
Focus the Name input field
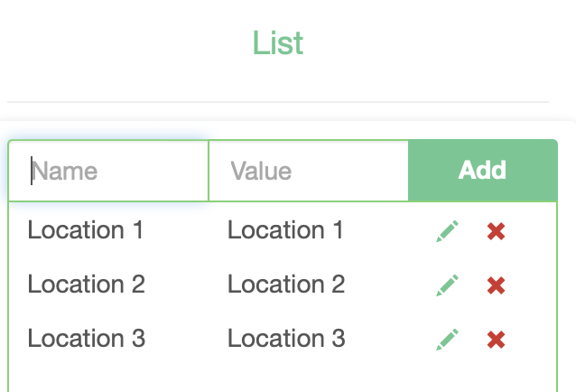point(108,171)
